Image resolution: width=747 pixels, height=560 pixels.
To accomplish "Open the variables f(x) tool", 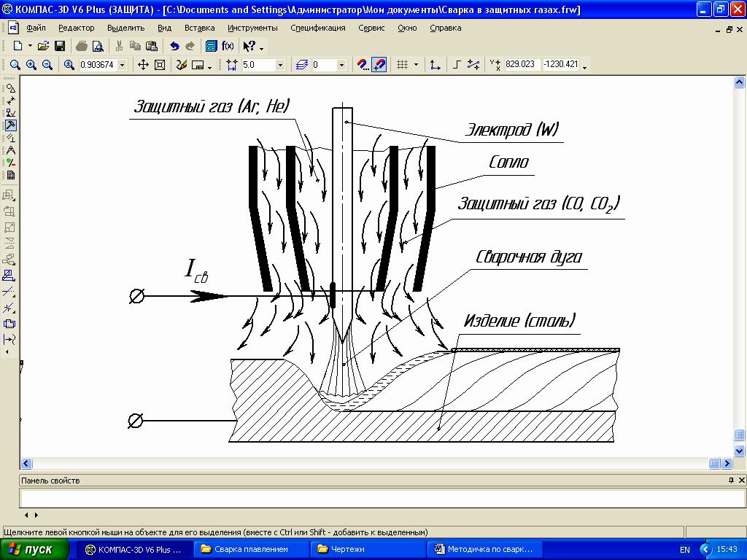I will 228,46.
